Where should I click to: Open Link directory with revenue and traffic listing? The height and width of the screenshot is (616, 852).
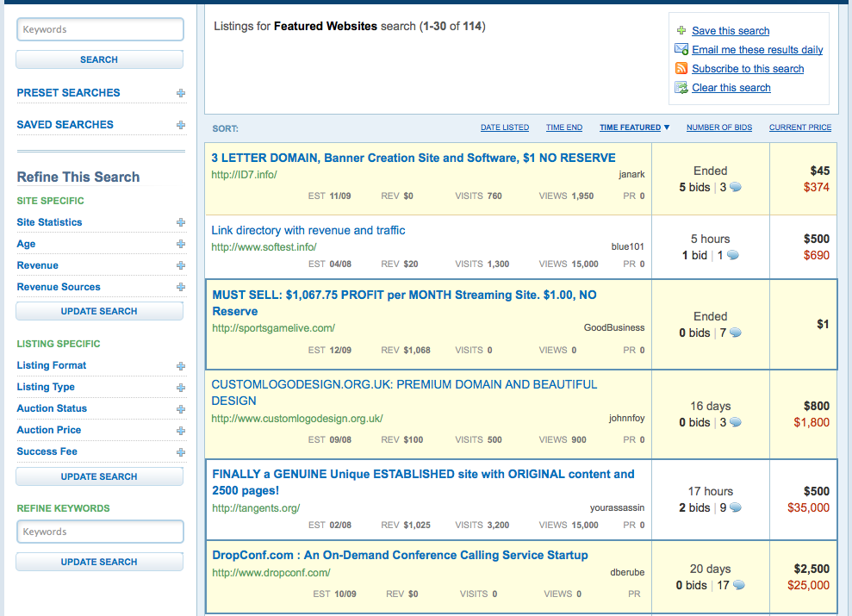[308, 230]
